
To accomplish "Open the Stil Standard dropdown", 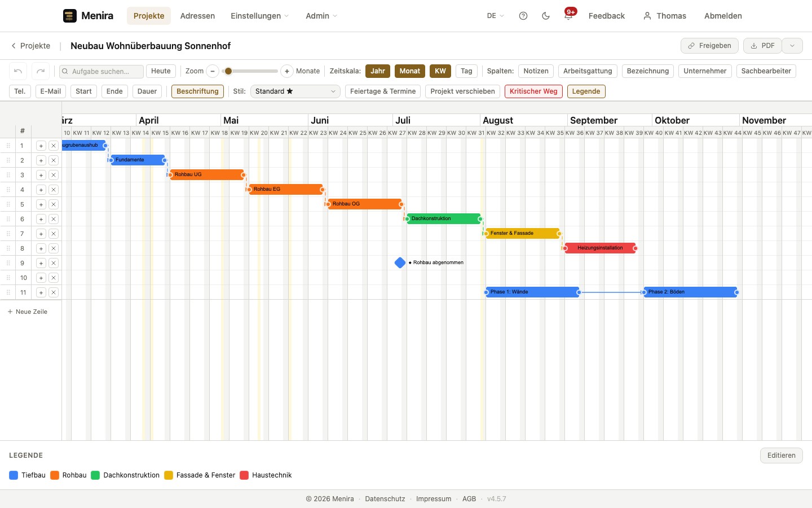I will click(x=295, y=91).
